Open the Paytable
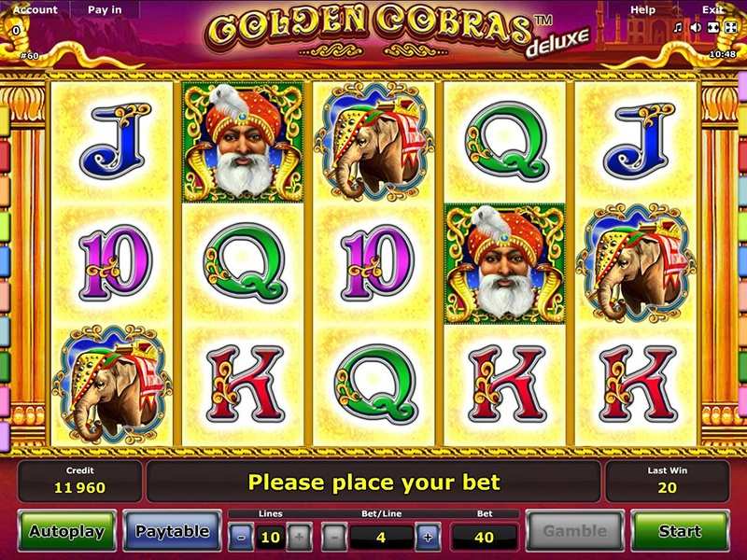 tap(173, 531)
